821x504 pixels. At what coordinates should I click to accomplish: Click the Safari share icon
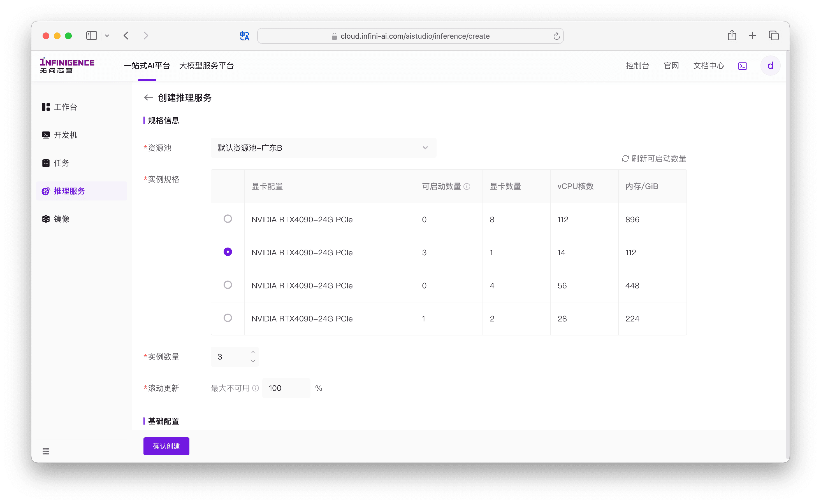732,35
